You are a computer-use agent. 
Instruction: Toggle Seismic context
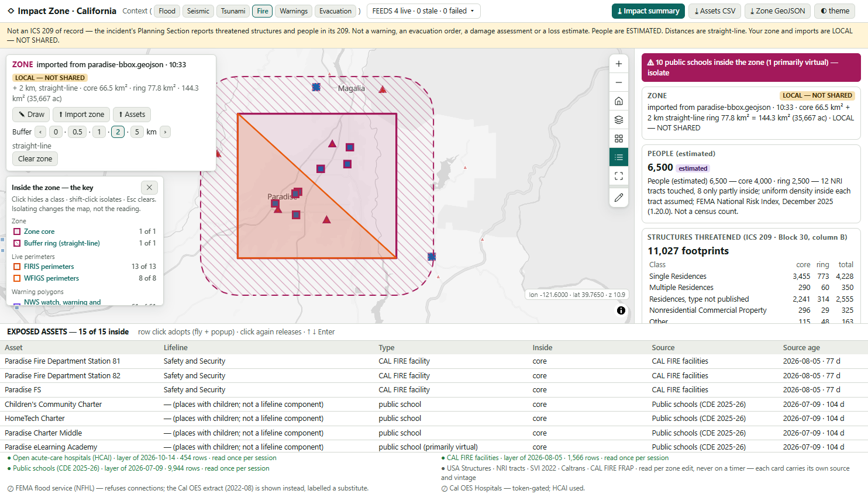198,11
